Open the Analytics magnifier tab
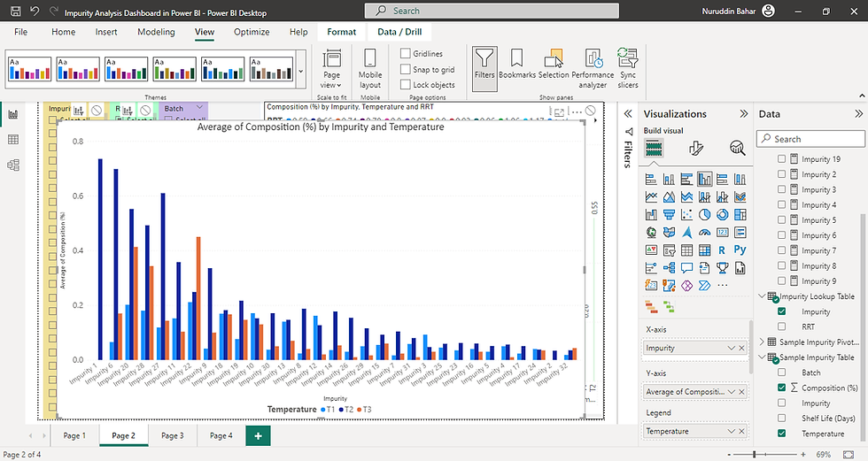This screenshot has width=868, height=461. click(737, 148)
